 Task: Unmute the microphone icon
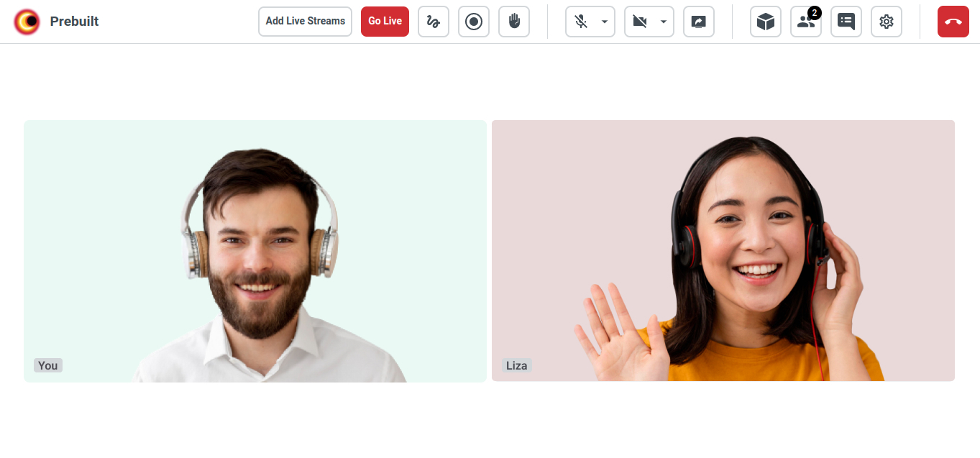(x=581, y=22)
